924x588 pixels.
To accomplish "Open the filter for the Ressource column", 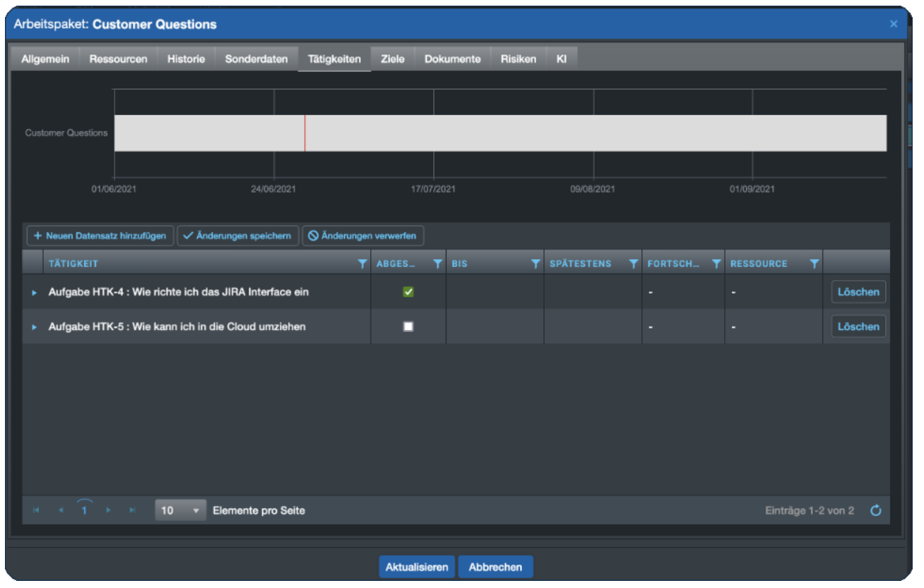I will coord(815,264).
